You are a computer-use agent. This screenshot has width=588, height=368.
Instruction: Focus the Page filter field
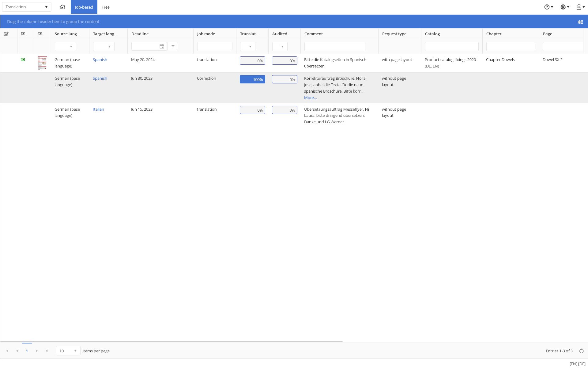563,47
